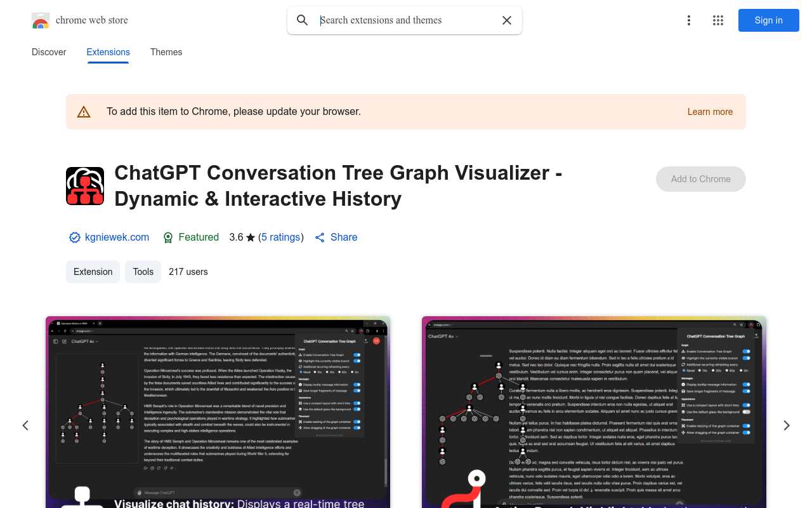Click the Featured label text
Viewport: 812px width, 508px height.
click(x=199, y=237)
